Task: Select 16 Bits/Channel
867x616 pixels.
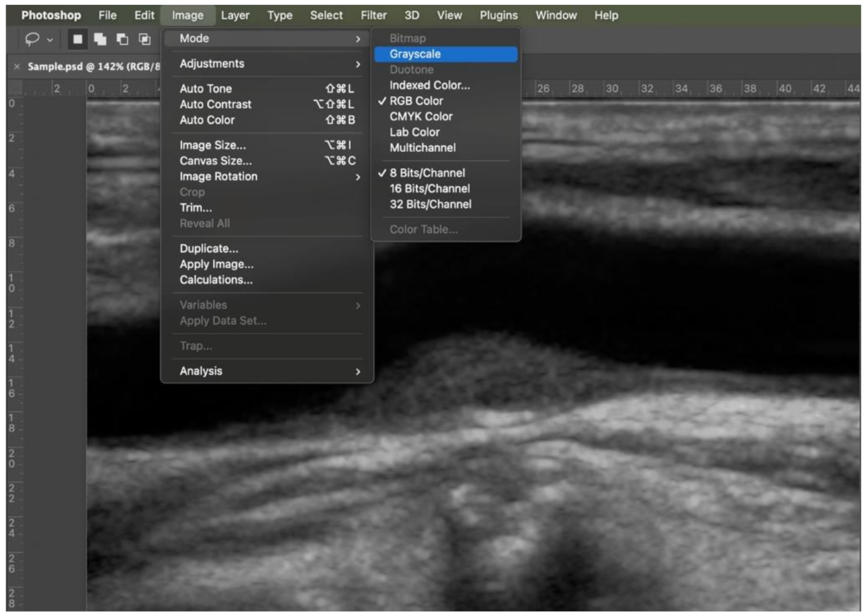Action: click(x=429, y=188)
